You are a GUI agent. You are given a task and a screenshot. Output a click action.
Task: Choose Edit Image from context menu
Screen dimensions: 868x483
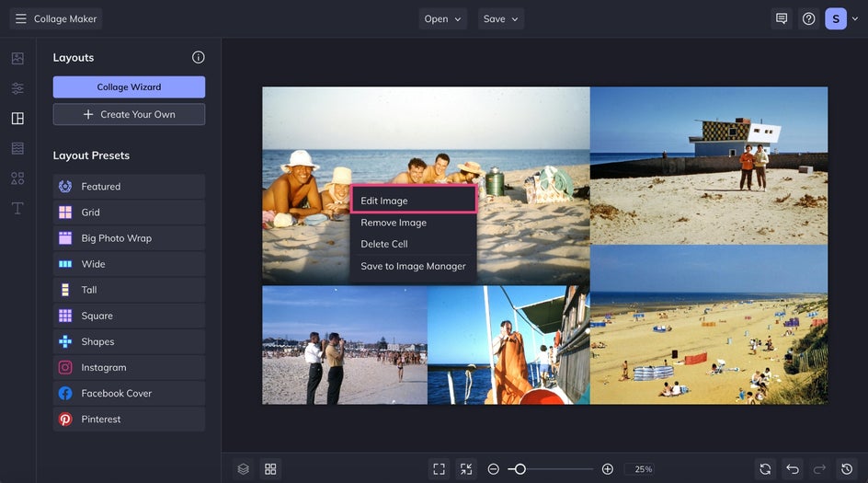pos(413,201)
